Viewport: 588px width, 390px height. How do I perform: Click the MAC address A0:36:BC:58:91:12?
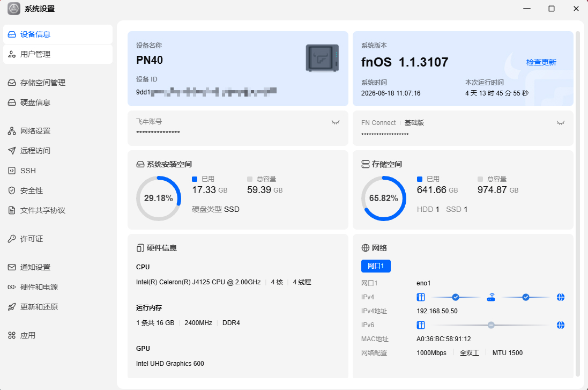(x=444, y=339)
